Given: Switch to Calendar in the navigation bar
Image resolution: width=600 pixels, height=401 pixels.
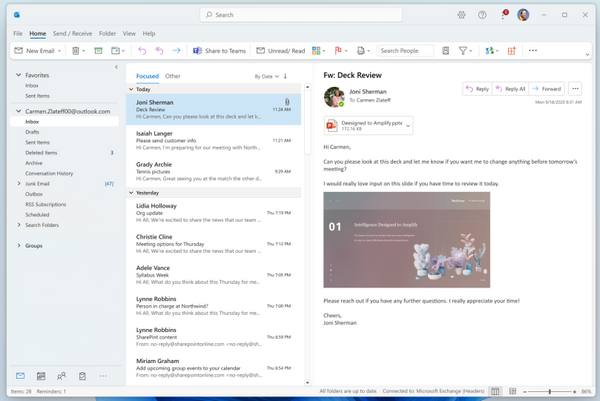Looking at the screenshot, I should pyautogui.click(x=41, y=376).
